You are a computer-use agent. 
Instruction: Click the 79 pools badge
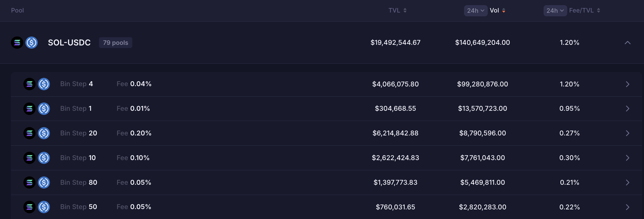[x=115, y=43]
